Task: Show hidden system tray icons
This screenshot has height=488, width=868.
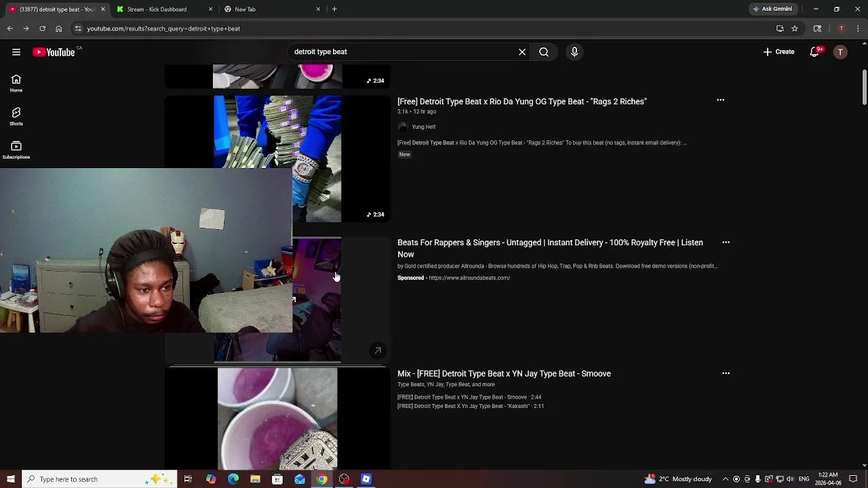Action: point(725,479)
